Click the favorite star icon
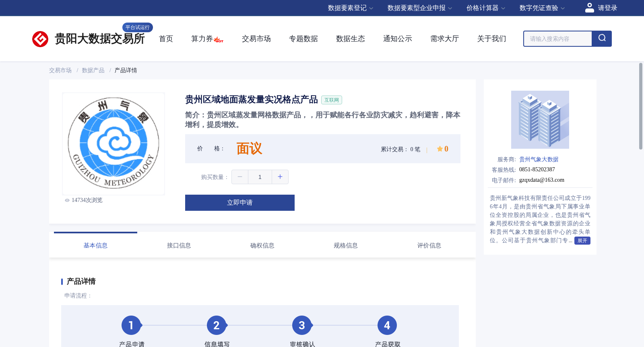 pos(440,149)
